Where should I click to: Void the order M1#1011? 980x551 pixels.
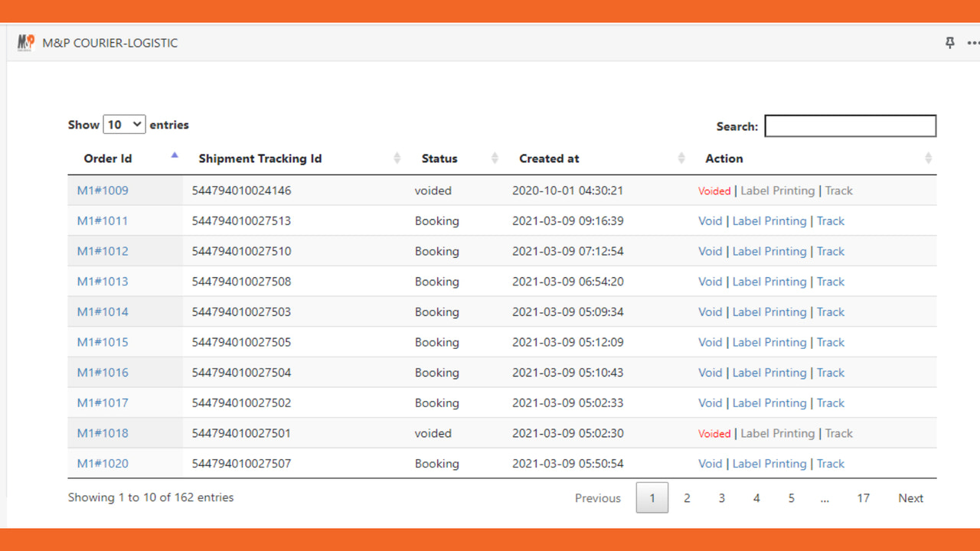click(710, 220)
